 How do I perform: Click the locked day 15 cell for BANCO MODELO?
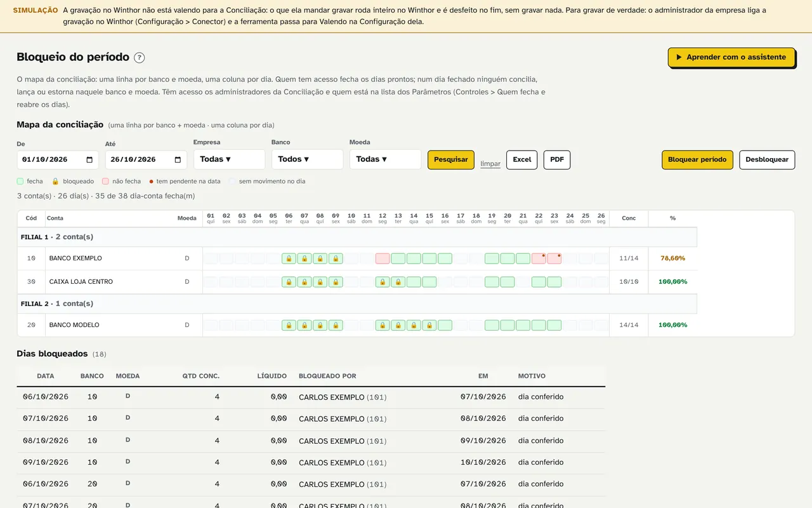click(429, 325)
